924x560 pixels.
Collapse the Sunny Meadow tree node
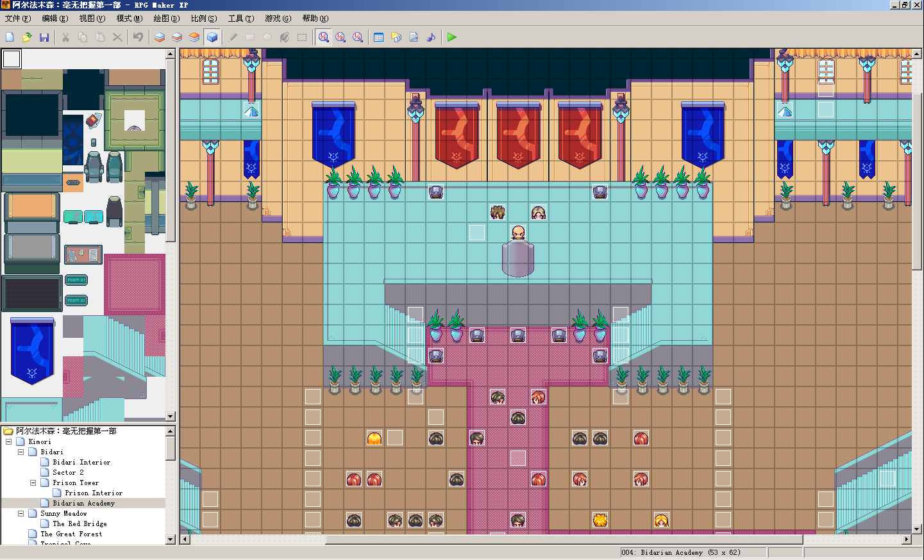tap(21, 513)
